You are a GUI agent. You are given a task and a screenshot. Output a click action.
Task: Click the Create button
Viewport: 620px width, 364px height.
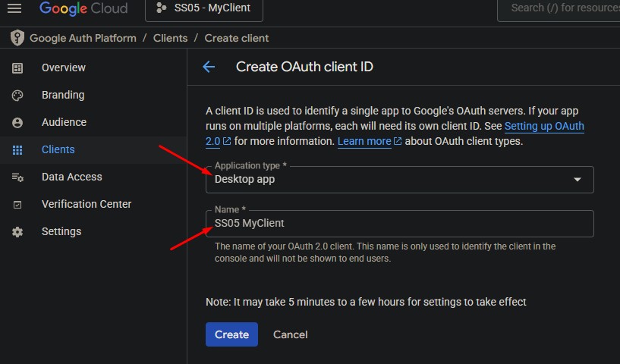coord(231,334)
